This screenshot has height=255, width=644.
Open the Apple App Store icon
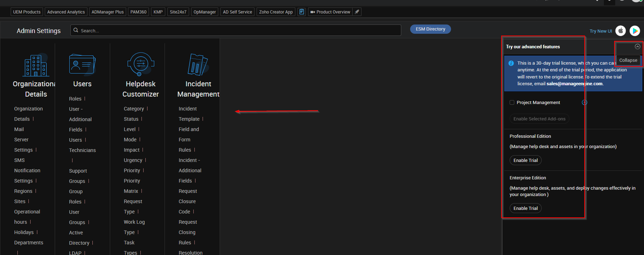point(621,31)
